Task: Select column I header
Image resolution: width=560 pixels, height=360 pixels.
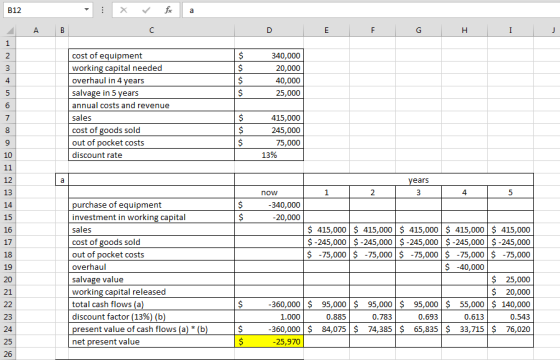Action: pos(510,31)
